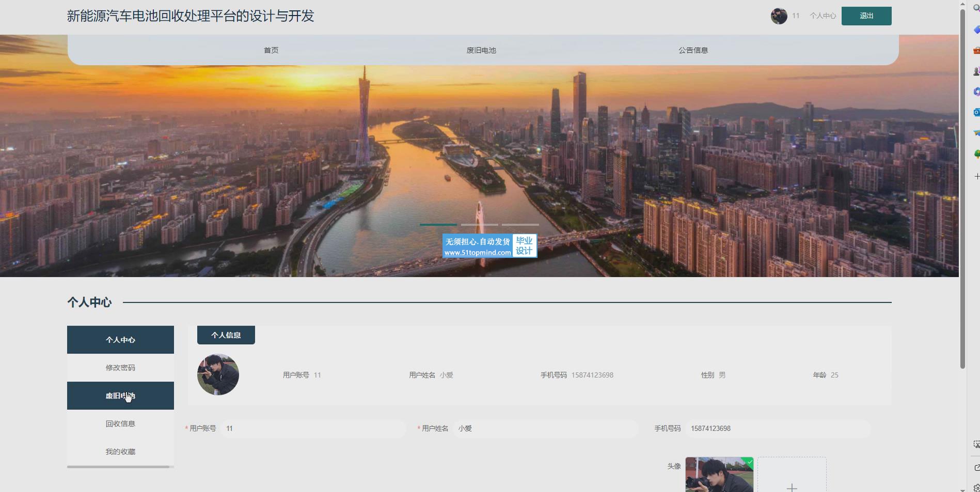This screenshot has width=980, height=492.
Task: Select the first carousel indicator bar
Action: click(x=438, y=225)
